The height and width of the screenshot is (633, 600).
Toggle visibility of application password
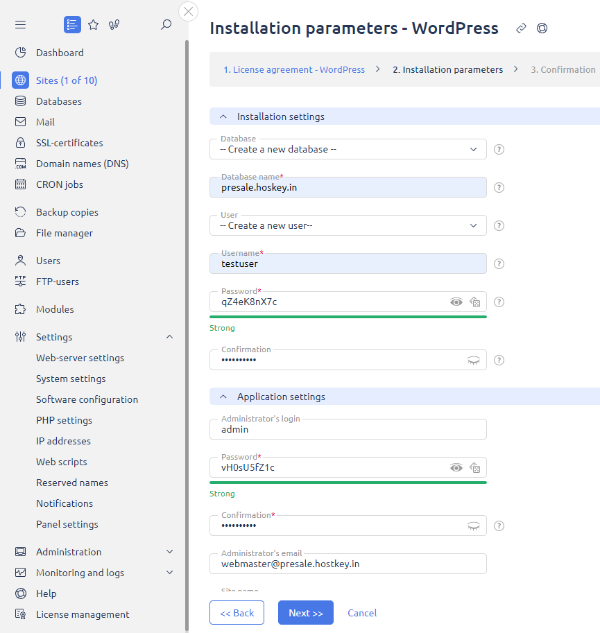point(456,467)
